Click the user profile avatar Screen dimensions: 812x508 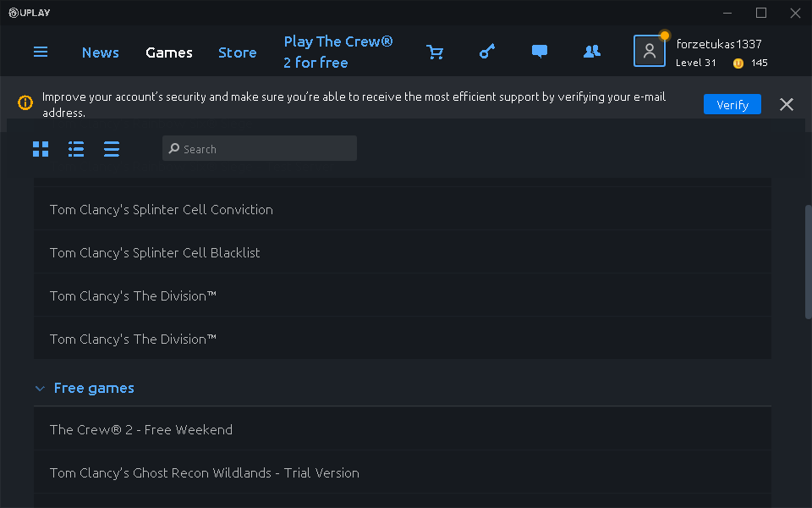(x=650, y=51)
